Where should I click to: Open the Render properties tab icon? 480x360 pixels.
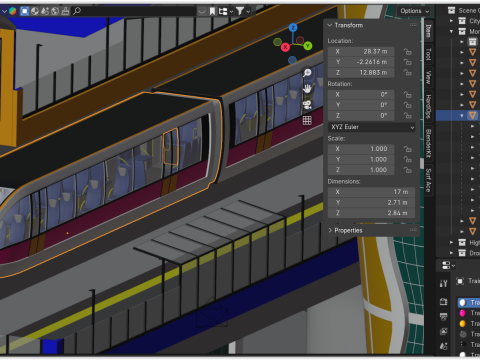[443, 301]
